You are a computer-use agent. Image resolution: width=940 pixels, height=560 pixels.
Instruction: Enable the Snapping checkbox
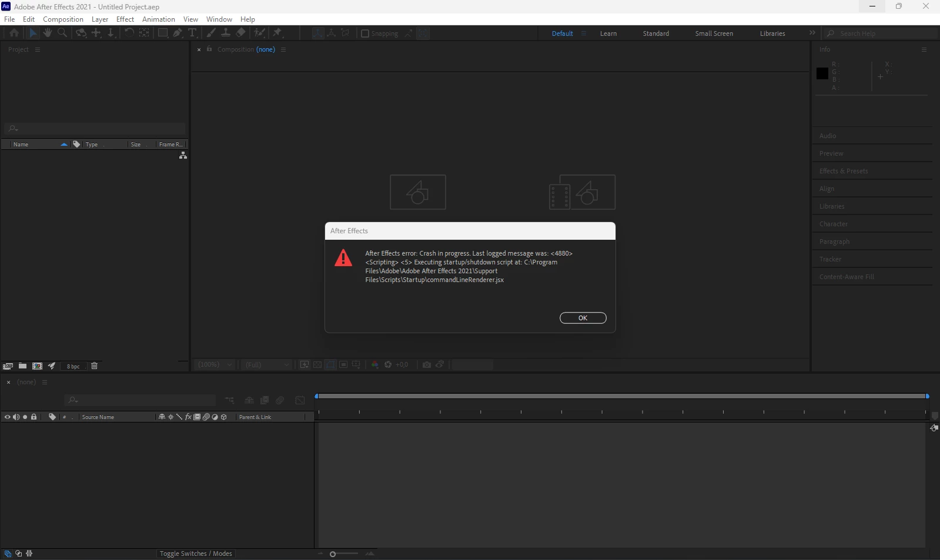365,33
